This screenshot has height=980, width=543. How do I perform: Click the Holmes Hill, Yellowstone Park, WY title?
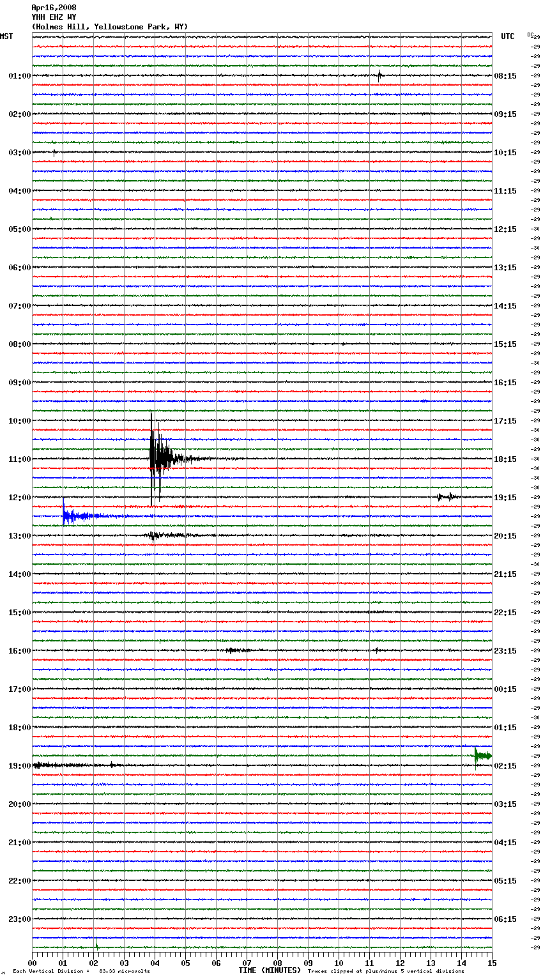click(110, 27)
